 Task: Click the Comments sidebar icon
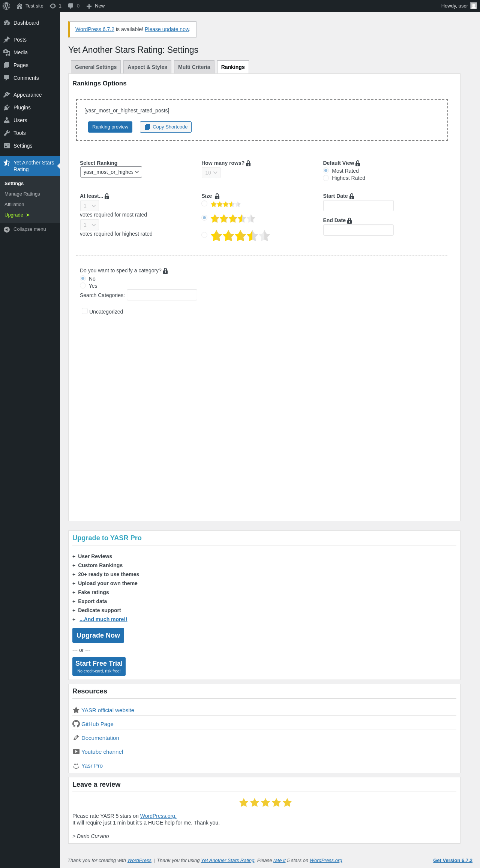(x=7, y=78)
